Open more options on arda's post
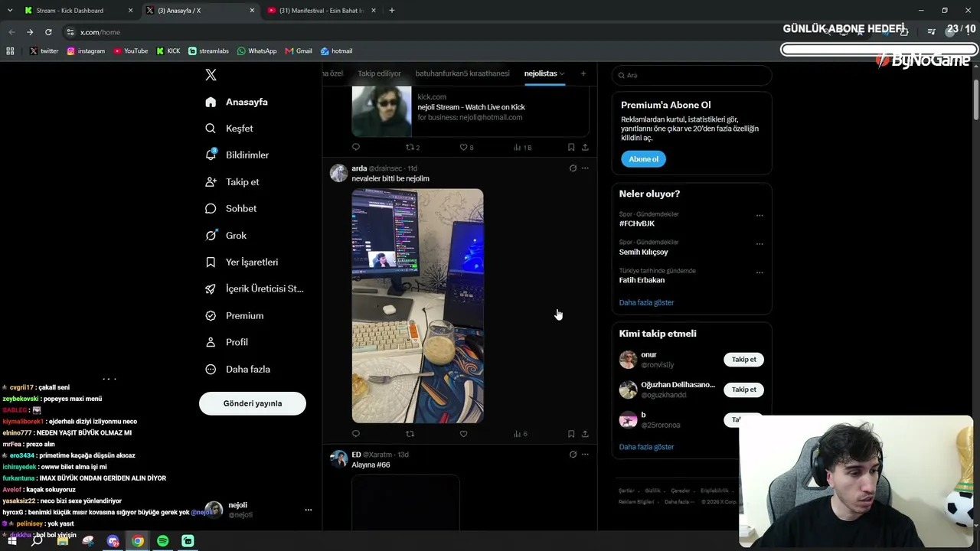 pyautogui.click(x=585, y=168)
